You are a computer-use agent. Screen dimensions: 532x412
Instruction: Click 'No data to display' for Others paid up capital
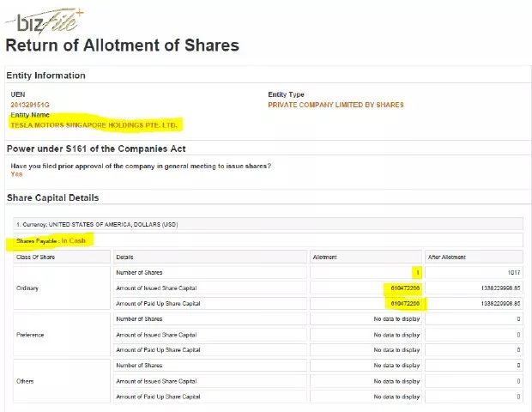[396, 397]
